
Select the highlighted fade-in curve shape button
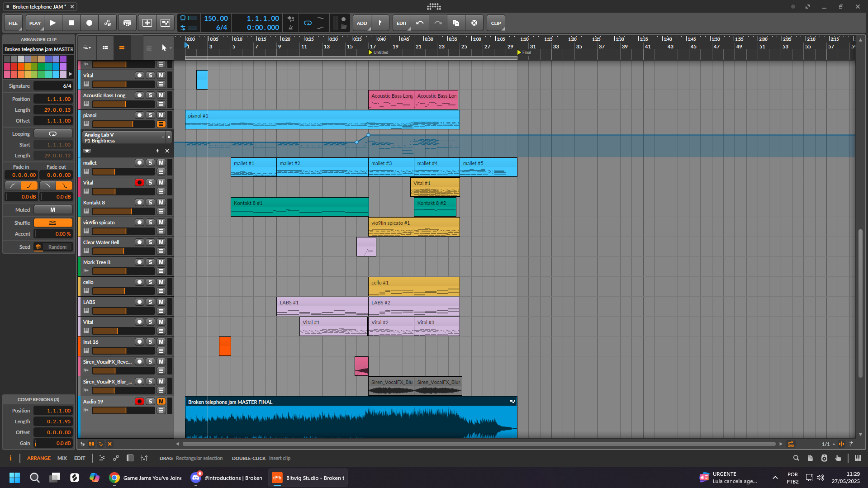click(x=29, y=185)
